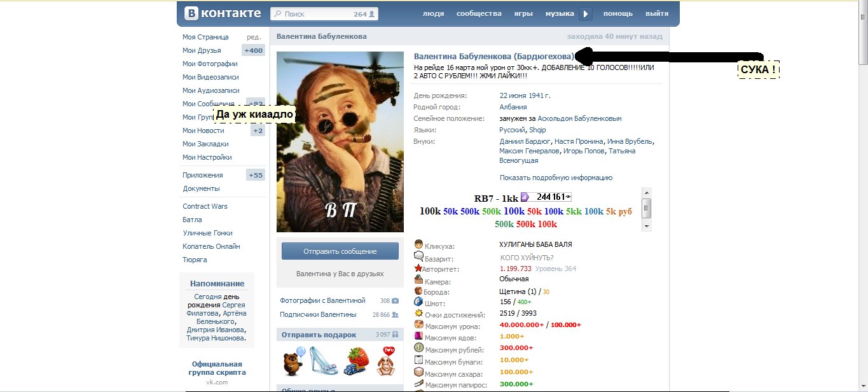
Task: Click the camera icon next to 308
Action: tap(396, 300)
